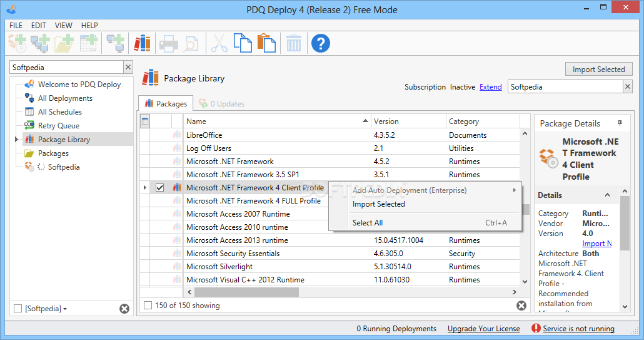Open the VIEW menu

pos(63,26)
